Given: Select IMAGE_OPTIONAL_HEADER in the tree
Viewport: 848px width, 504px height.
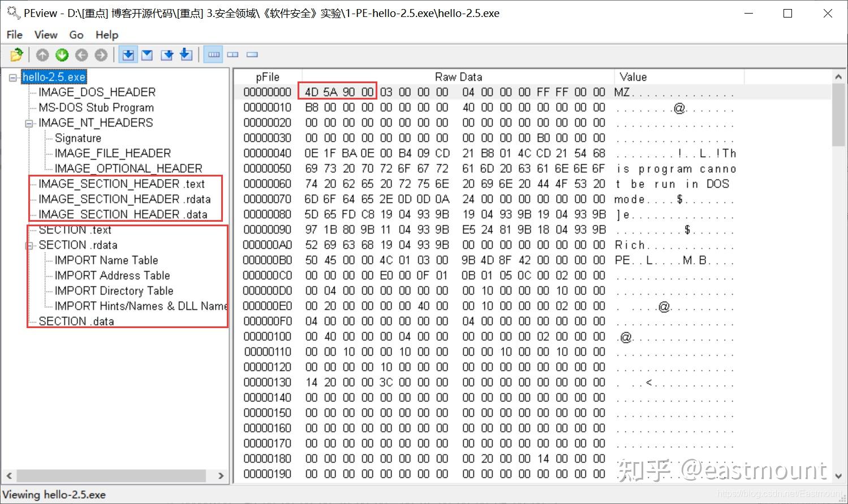Looking at the screenshot, I should click(x=128, y=168).
